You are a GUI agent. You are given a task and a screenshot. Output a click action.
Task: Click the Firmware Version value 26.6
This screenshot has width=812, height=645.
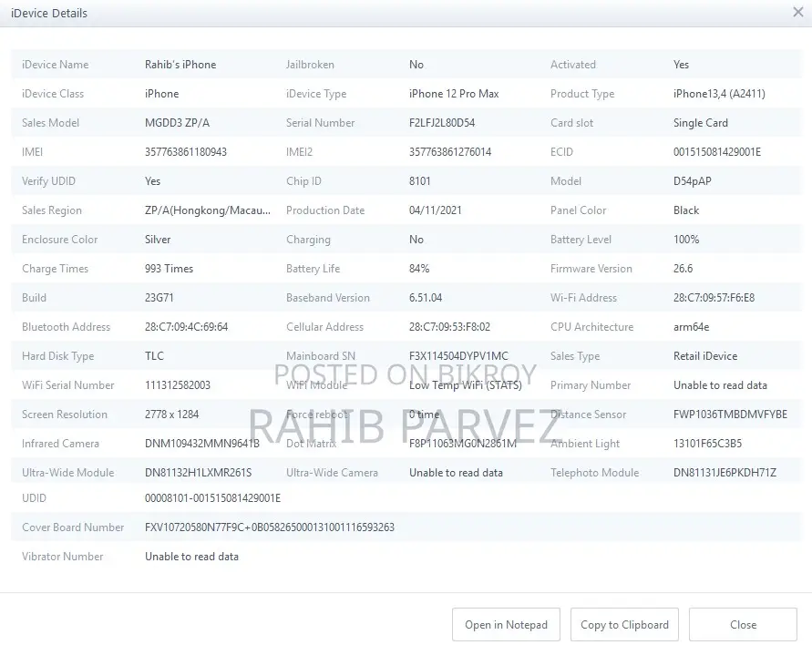(x=683, y=269)
